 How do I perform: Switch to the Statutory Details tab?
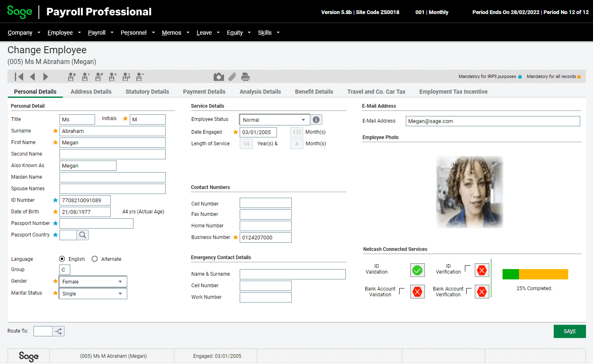coord(147,92)
